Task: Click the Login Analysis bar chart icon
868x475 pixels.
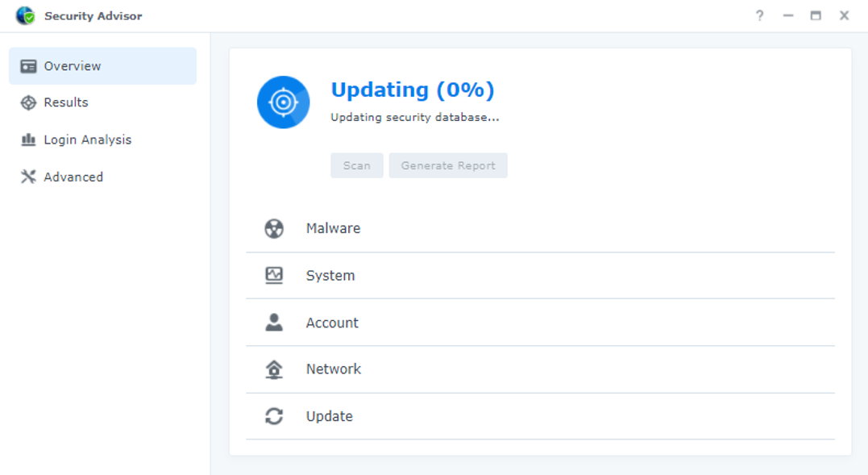Action: click(29, 140)
